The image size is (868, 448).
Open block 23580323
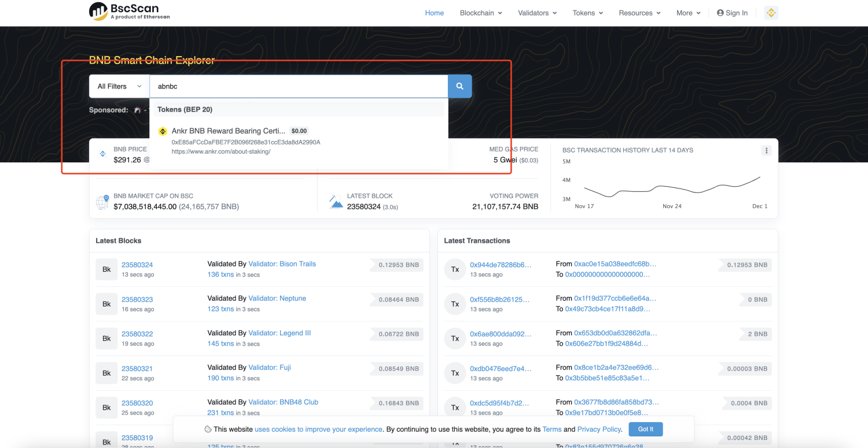tap(137, 299)
